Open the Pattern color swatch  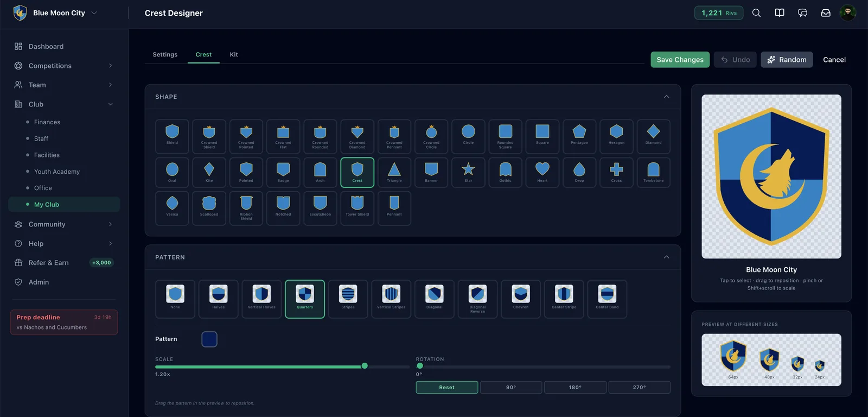pos(209,339)
